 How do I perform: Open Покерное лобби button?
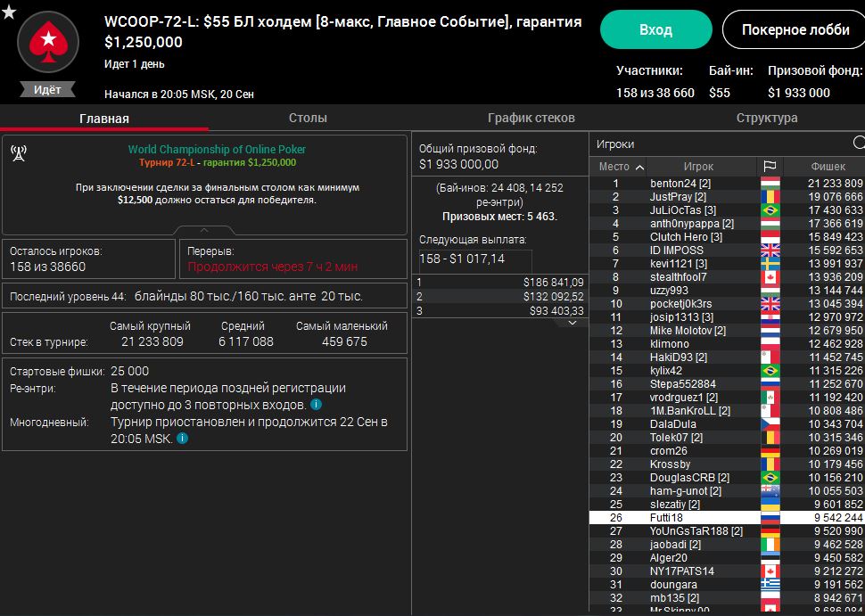[795, 29]
